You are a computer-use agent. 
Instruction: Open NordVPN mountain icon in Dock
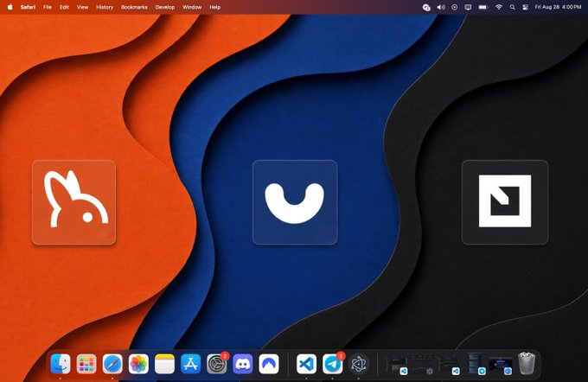click(269, 364)
